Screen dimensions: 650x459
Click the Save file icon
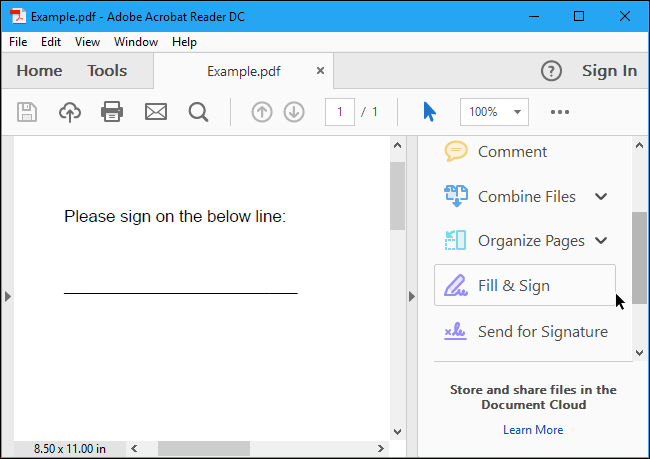(x=27, y=112)
